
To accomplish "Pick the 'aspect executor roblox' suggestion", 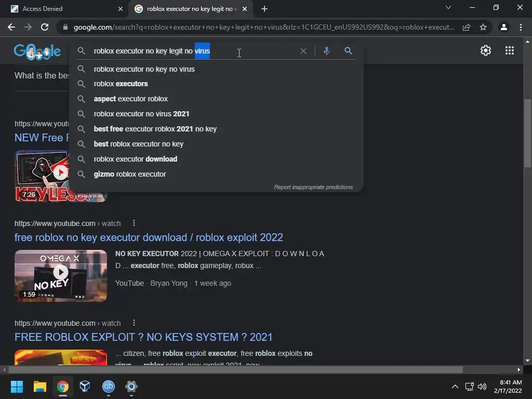I will [217, 99].
